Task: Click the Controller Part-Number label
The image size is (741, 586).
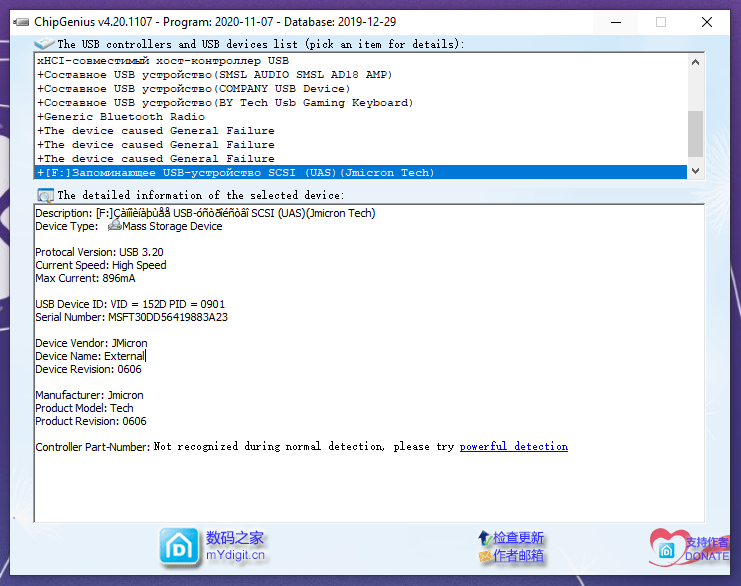Action: pyautogui.click(x=93, y=447)
